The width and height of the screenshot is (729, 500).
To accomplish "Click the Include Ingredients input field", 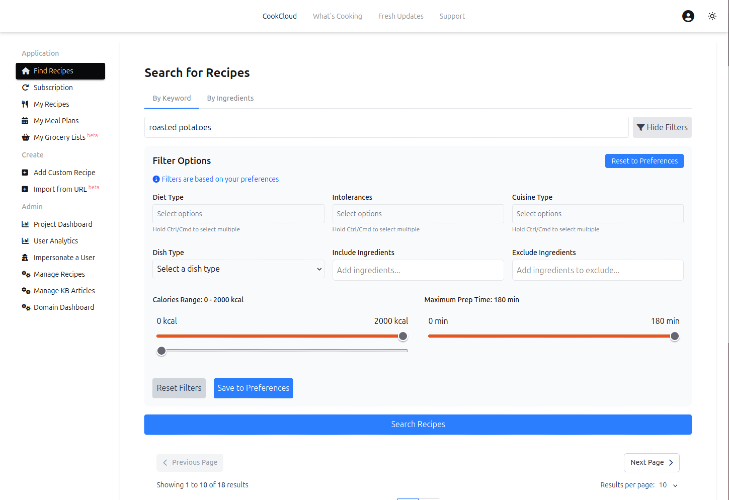I will tap(418, 270).
